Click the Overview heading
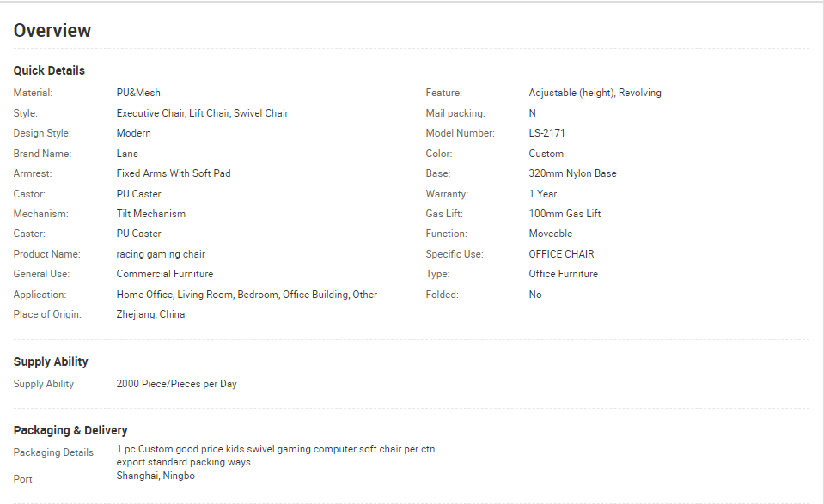Viewport: 824px width, 504px height. pos(52,30)
